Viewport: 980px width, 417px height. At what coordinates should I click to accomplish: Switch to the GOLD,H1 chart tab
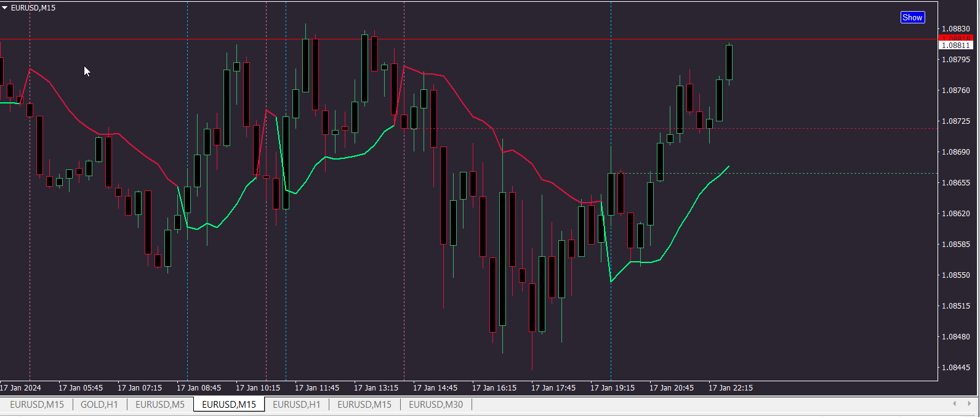[99, 404]
